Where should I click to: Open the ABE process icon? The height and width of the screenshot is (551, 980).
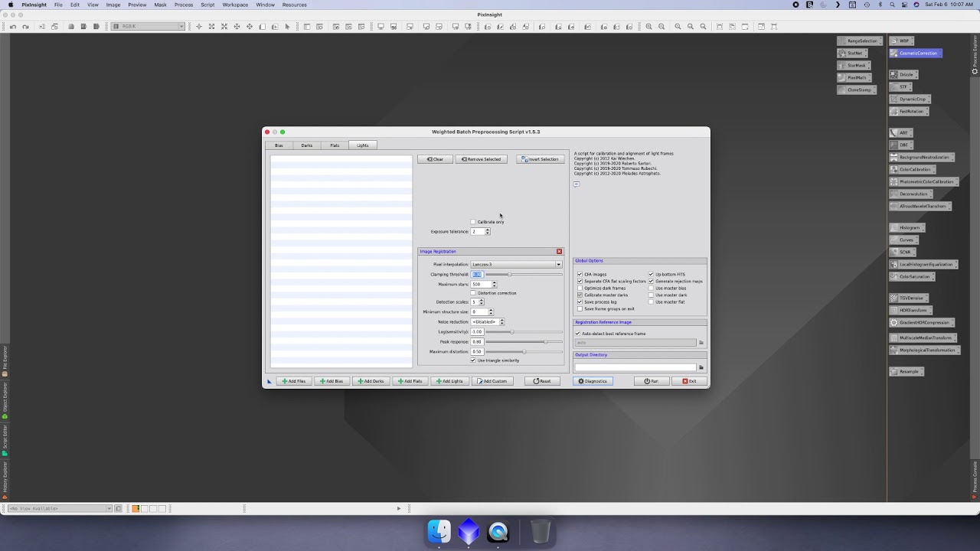point(901,132)
